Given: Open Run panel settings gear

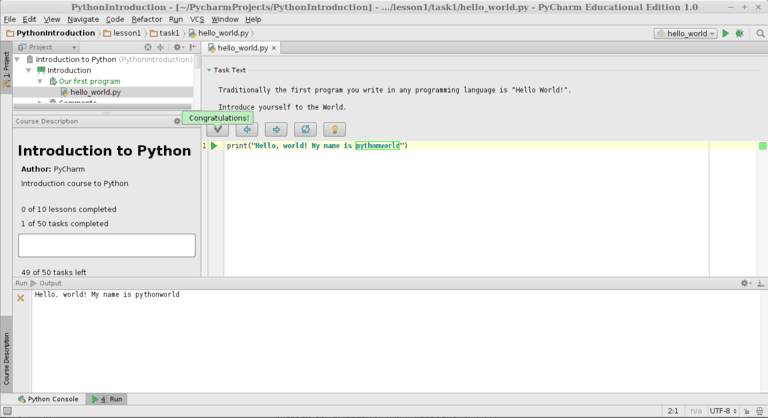Looking at the screenshot, I should [745, 283].
